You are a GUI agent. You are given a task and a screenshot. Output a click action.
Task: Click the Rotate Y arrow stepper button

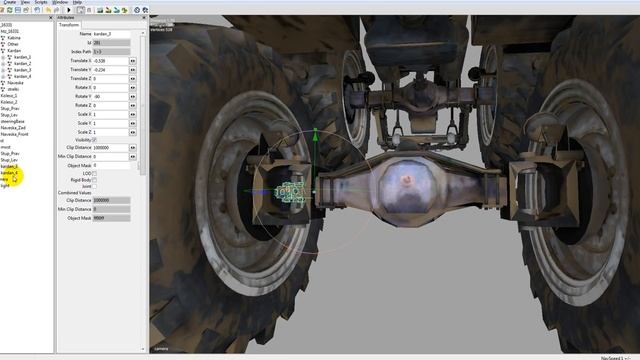pyautogui.click(x=133, y=97)
